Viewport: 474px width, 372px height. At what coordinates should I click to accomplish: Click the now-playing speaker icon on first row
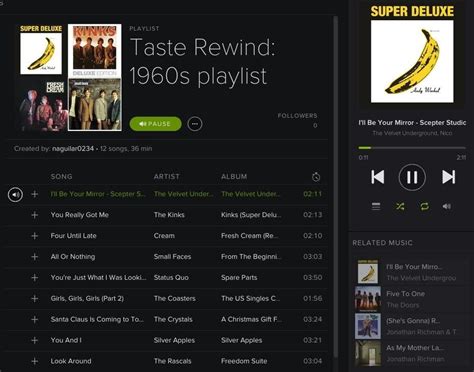tap(15, 194)
